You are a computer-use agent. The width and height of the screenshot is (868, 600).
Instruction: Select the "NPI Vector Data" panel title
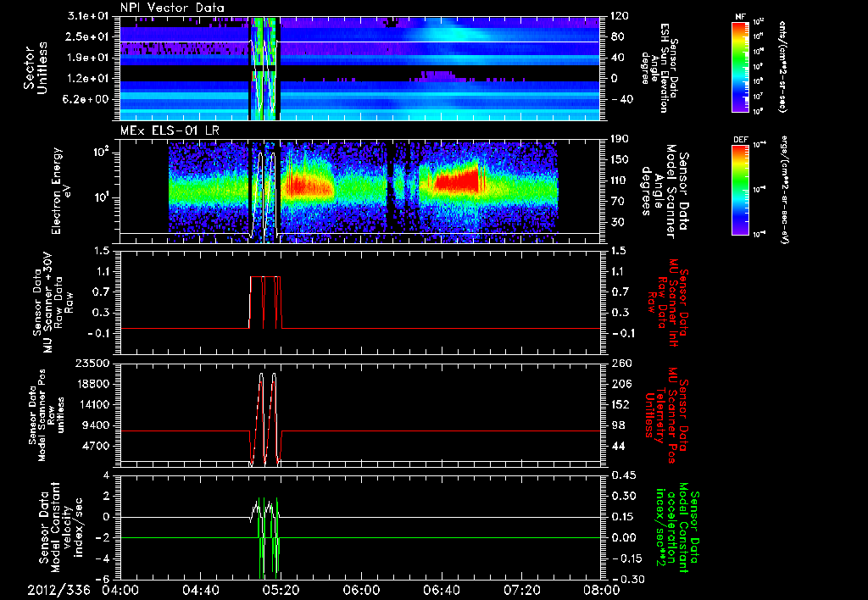[x=173, y=8]
